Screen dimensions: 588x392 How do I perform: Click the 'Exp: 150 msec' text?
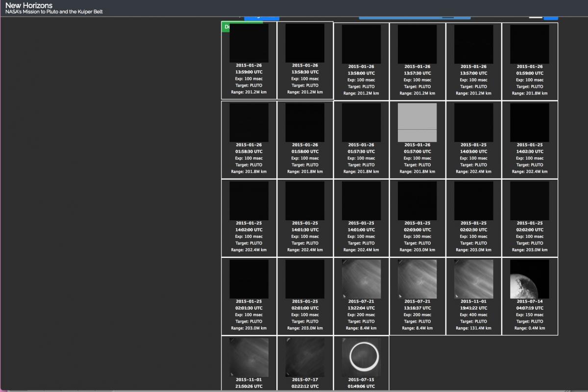(x=530, y=315)
